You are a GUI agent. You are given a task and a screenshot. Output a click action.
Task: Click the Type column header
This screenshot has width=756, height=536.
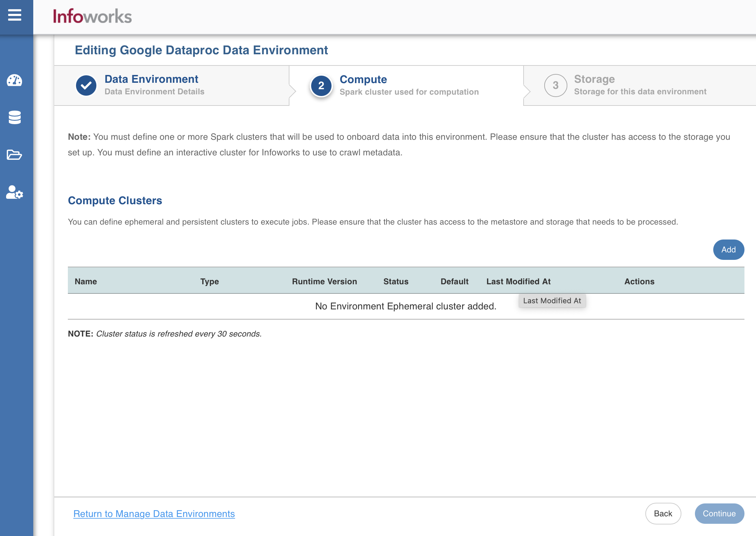[x=210, y=282]
